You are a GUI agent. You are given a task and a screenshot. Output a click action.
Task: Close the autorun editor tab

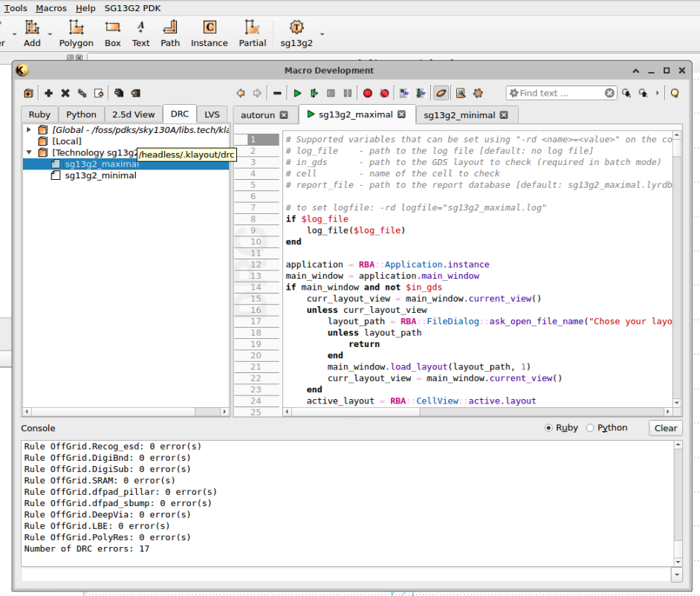(x=284, y=115)
